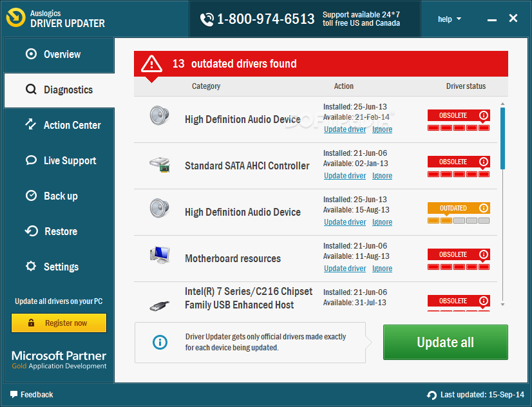Click the Standard SATA AHCI Controller drive icon

tap(160, 165)
